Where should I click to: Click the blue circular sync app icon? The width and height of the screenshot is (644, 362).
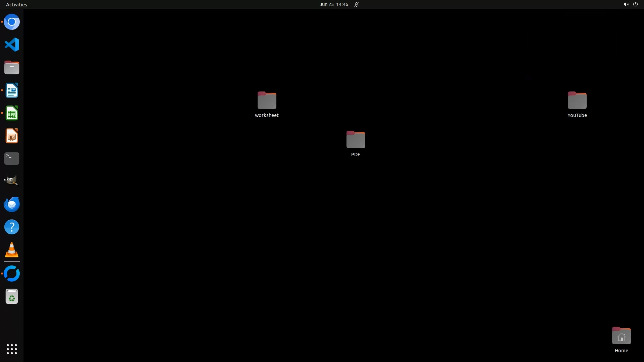(12, 274)
